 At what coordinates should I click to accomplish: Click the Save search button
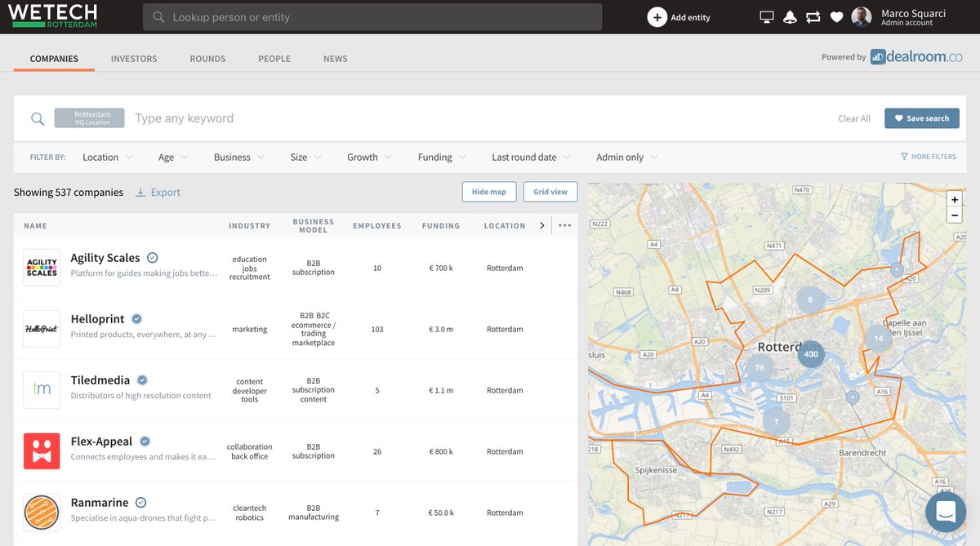point(922,118)
